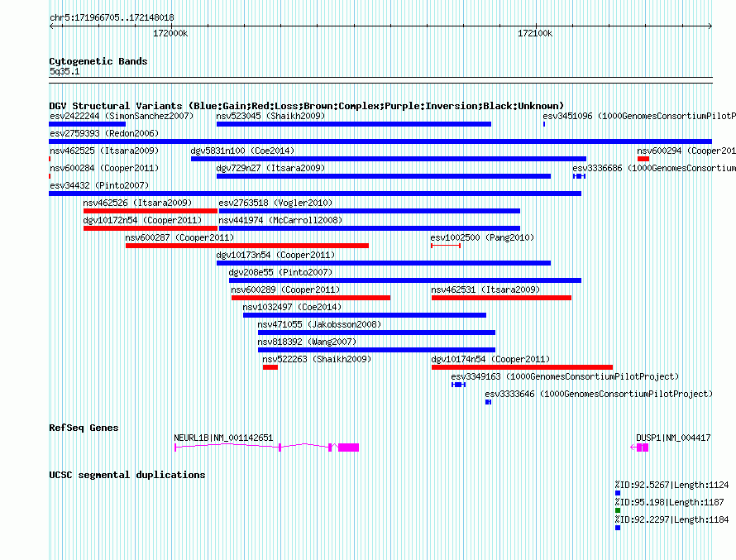Image resolution: width=736 pixels, height=560 pixels.
Task: Select tiny red nsv462525 marker
Action: coord(50,159)
